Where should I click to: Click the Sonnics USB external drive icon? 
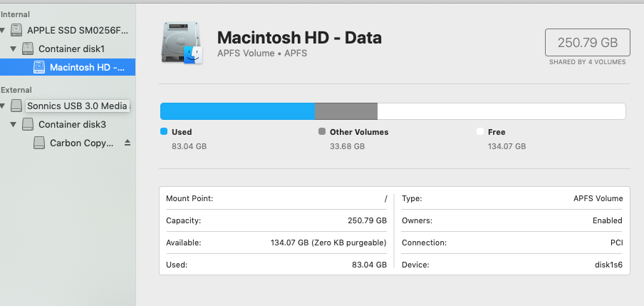point(17,106)
